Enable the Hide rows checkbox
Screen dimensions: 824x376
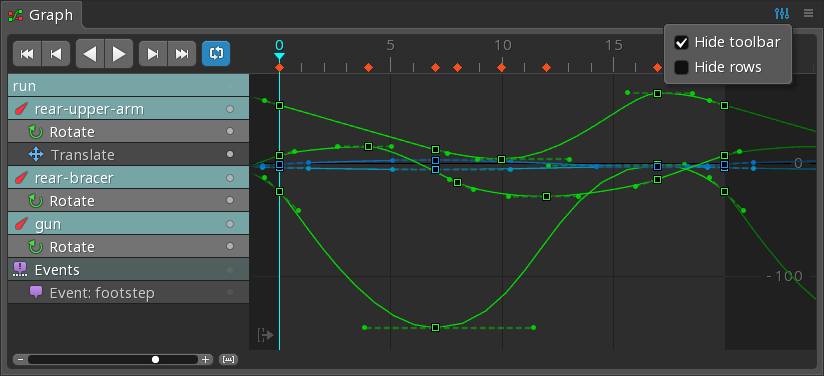[x=682, y=67]
